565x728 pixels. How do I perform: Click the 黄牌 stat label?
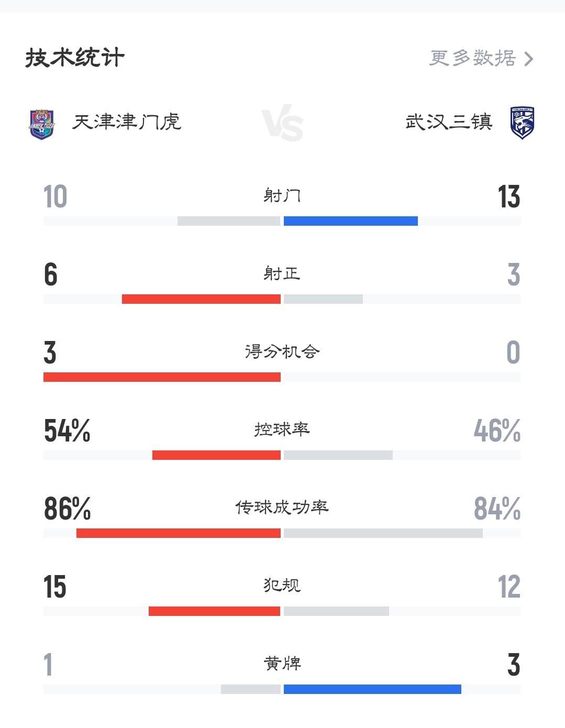click(282, 664)
